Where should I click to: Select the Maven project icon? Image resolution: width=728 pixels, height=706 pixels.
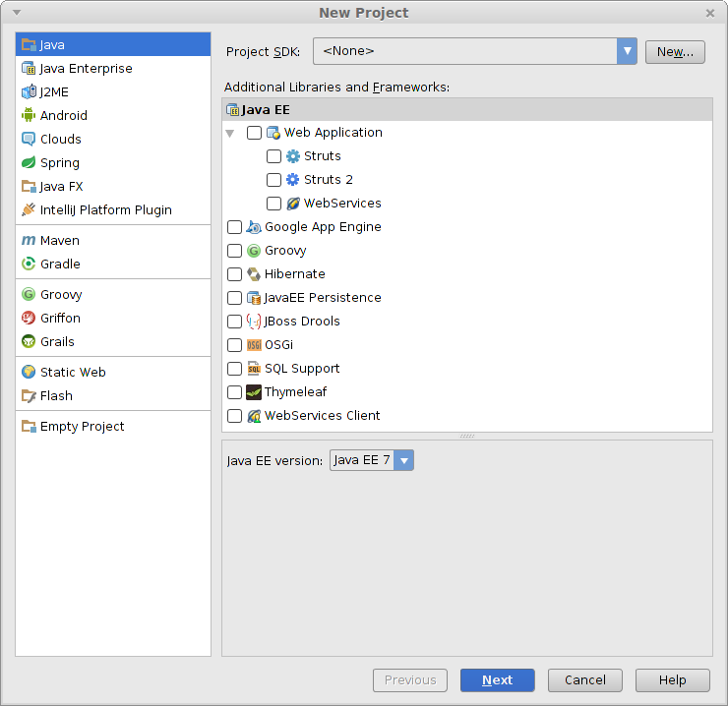pyautogui.click(x=29, y=240)
